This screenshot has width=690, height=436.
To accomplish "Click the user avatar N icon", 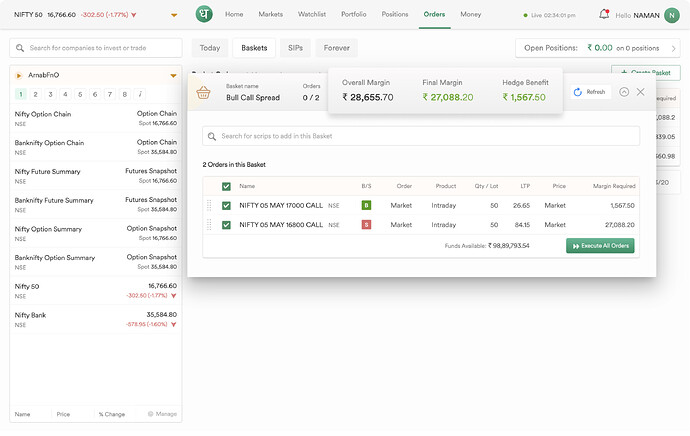I will 672,15.
